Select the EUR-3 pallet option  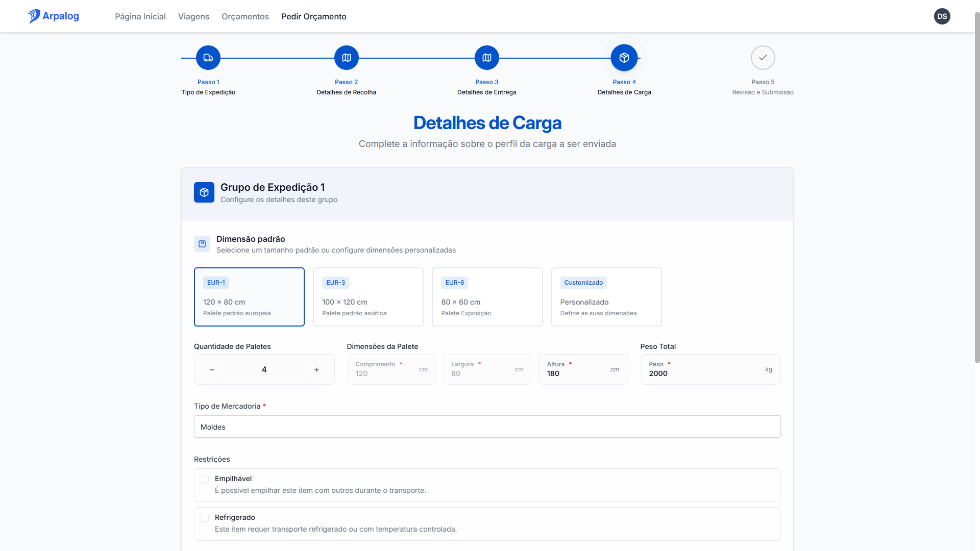368,296
